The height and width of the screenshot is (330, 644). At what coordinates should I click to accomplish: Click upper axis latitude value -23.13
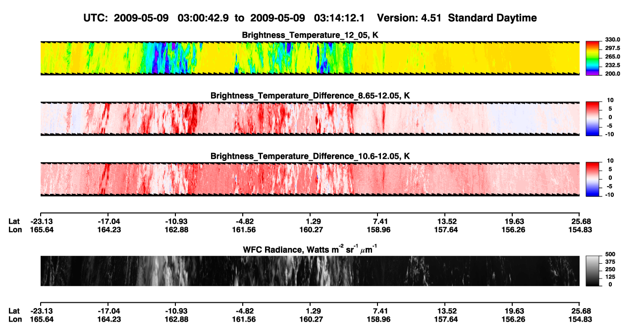pyautogui.click(x=41, y=222)
